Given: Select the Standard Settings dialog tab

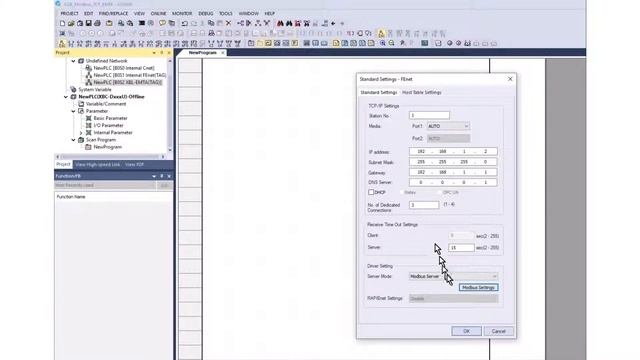Looking at the screenshot, I should [x=378, y=93].
